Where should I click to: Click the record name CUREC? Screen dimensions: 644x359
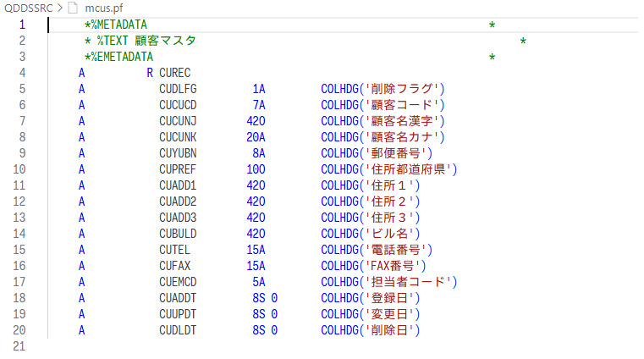176,73
